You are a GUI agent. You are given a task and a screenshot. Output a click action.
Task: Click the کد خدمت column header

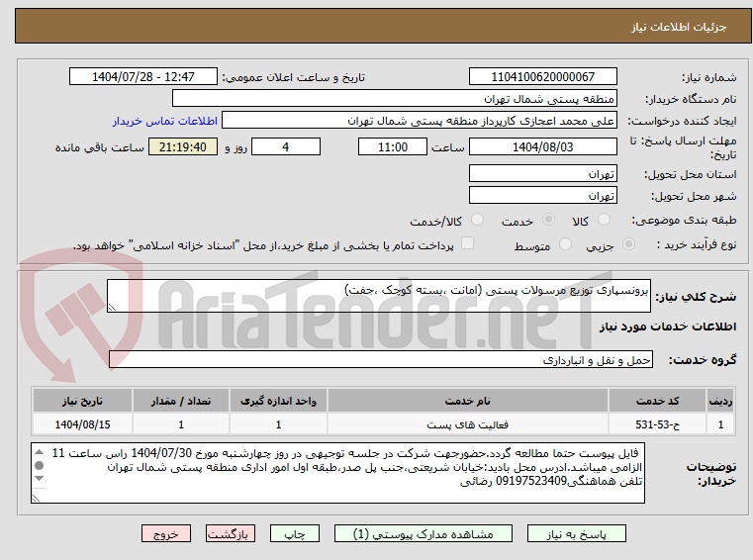(x=657, y=401)
